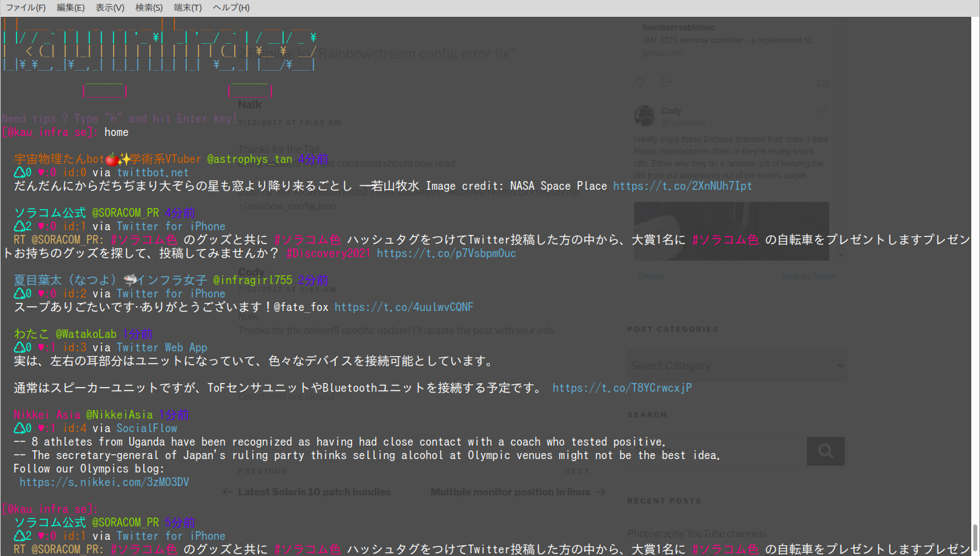
Task: Click the share icon below the github.com card
Action: [666, 81]
